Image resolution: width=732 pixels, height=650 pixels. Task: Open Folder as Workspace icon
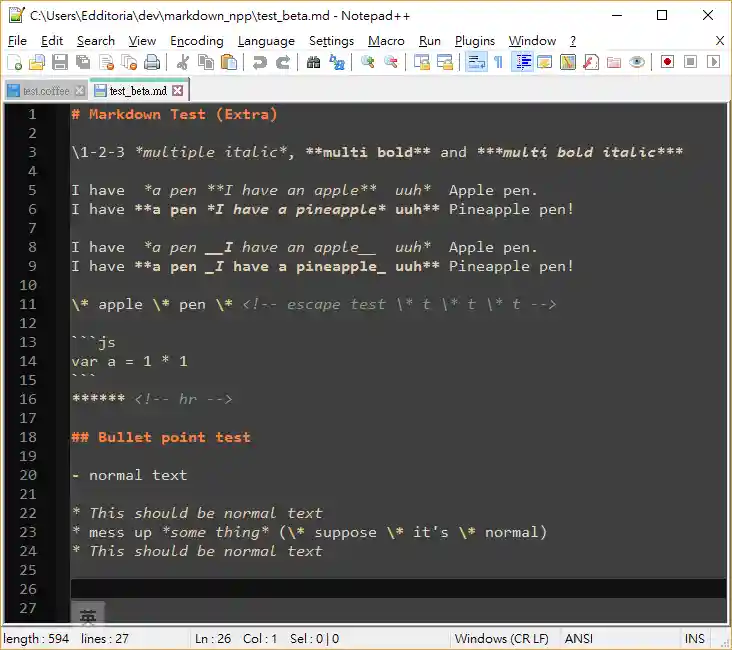tap(614, 62)
